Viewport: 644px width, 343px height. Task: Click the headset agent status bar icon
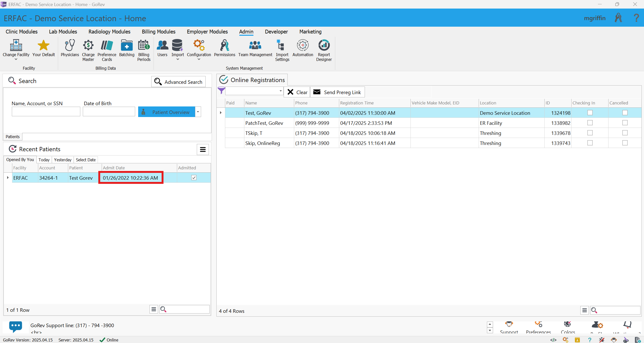point(614,340)
